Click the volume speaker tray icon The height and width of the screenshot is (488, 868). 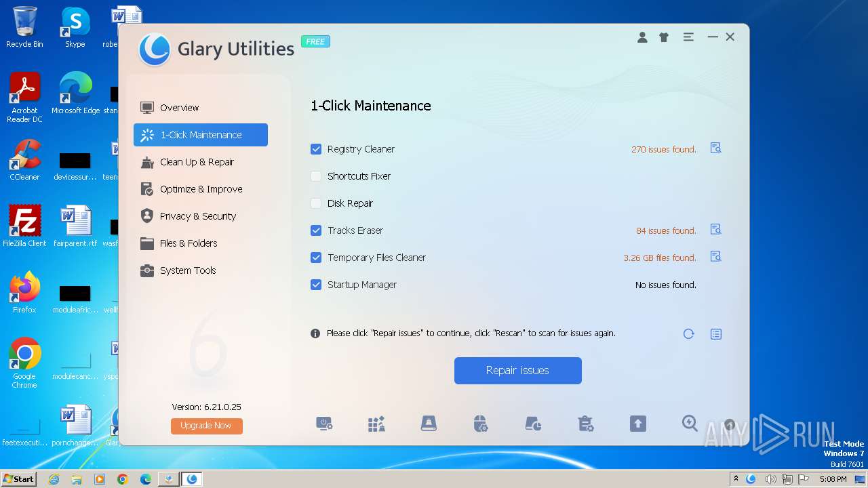point(771,479)
